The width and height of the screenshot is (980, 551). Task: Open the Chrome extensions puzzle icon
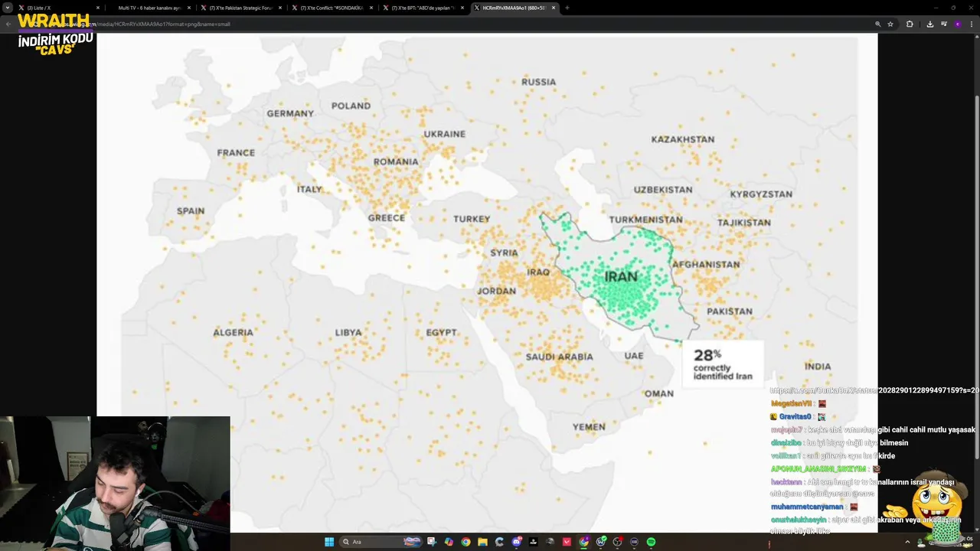(910, 24)
